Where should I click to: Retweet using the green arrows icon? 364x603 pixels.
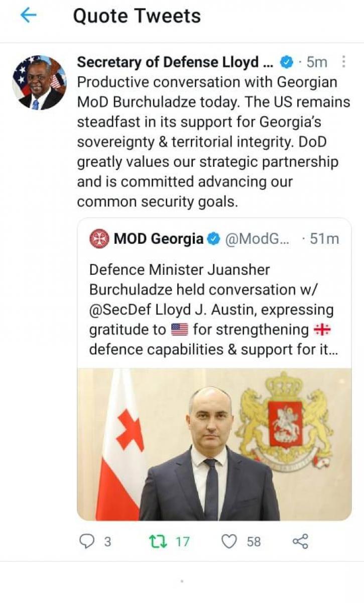[x=159, y=541]
